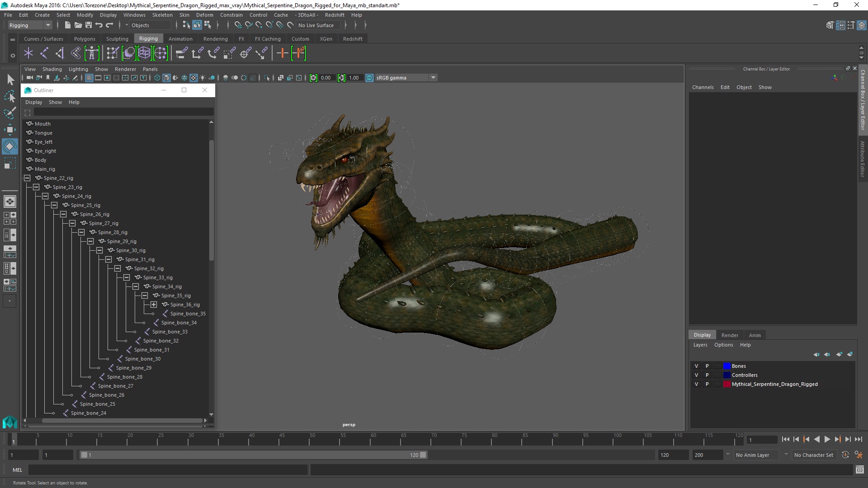
Task: Click the Undo arrow icon
Action: pos(99,25)
